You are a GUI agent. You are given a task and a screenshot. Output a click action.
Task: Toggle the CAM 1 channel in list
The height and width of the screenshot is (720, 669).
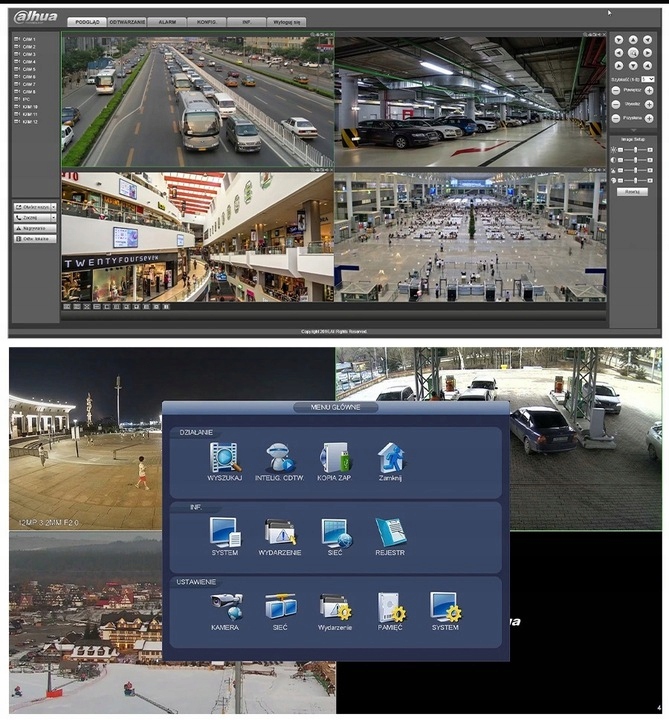28,39
